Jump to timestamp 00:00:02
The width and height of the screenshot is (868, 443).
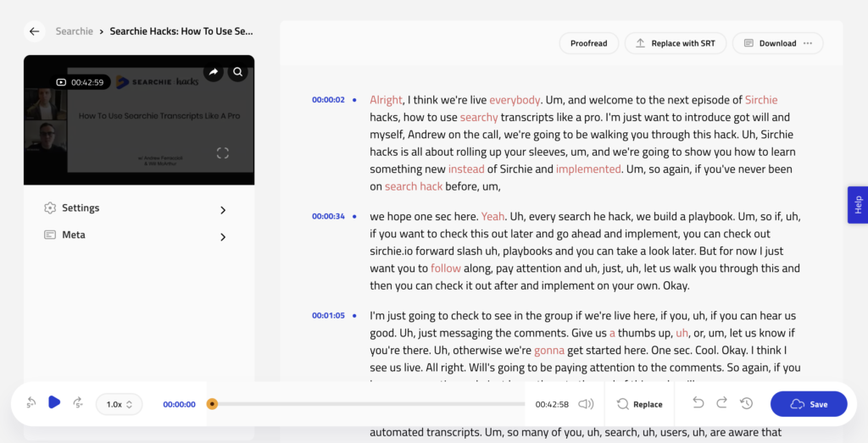click(x=328, y=100)
